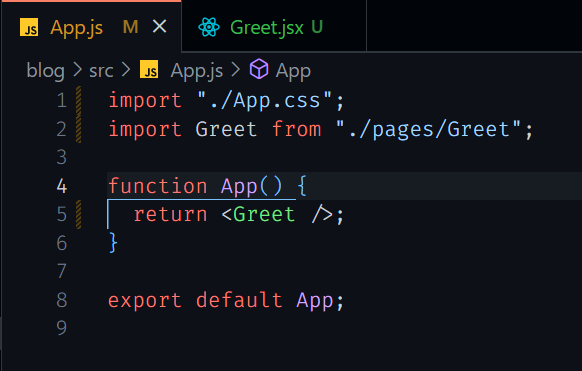Screen dimensions: 582x371
Task: Click the chevron after App.js in breadcrumb
Action: pyautogui.click(x=236, y=70)
